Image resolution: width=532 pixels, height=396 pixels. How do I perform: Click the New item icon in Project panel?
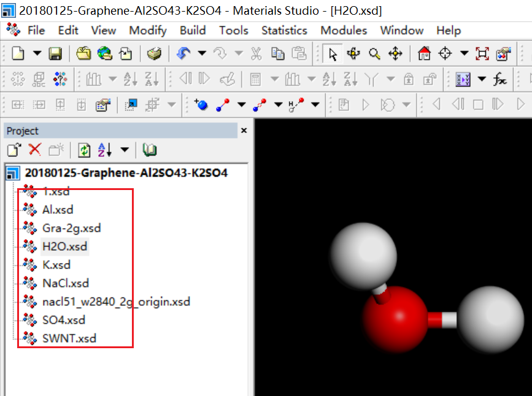(14, 150)
